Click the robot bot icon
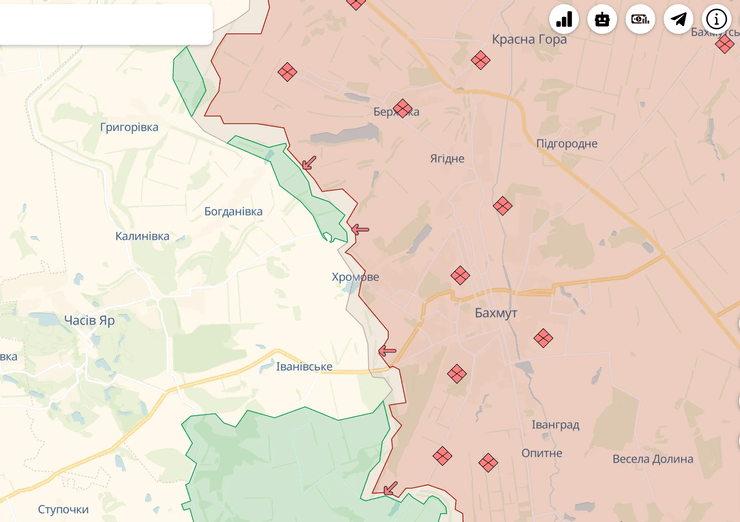 coord(602,19)
